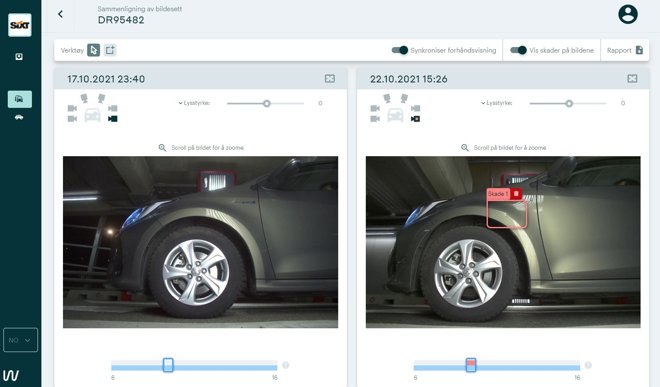Toggle Vis skader på bildene switch

coord(518,50)
